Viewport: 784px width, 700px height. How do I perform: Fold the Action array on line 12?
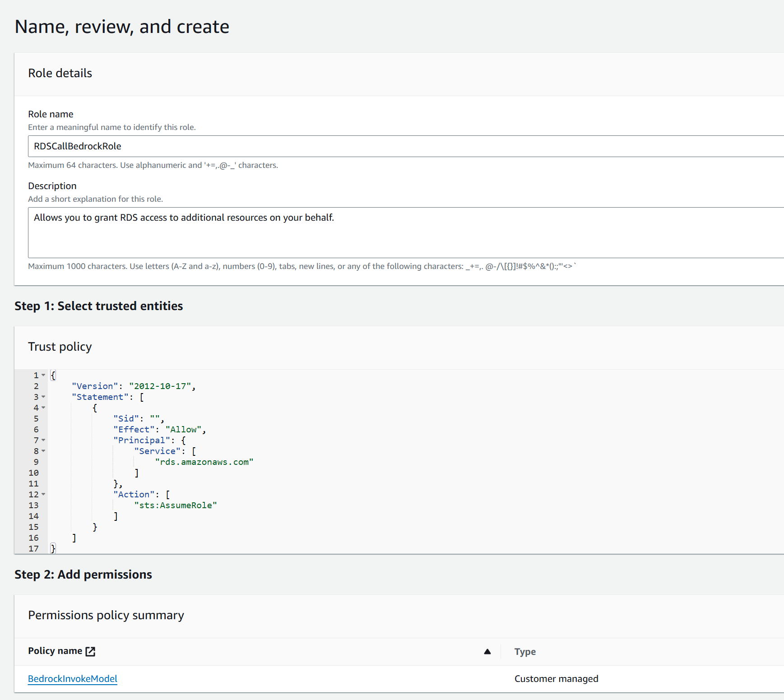(43, 494)
